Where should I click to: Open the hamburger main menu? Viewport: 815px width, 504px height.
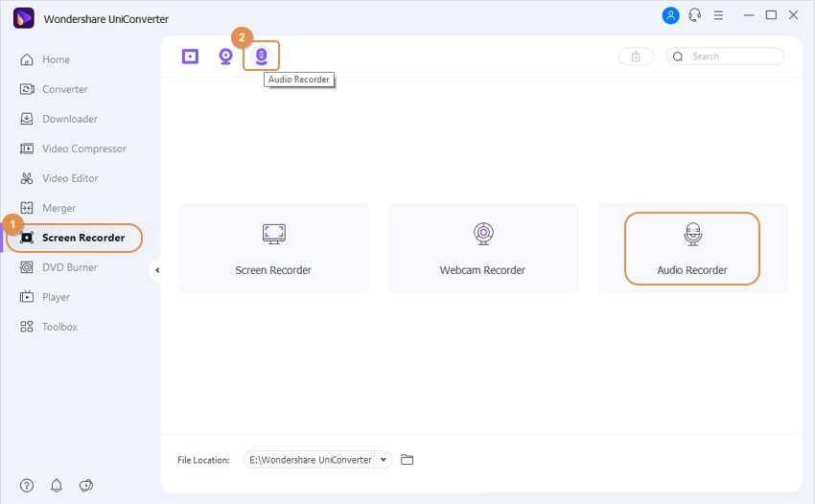pyautogui.click(x=718, y=15)
